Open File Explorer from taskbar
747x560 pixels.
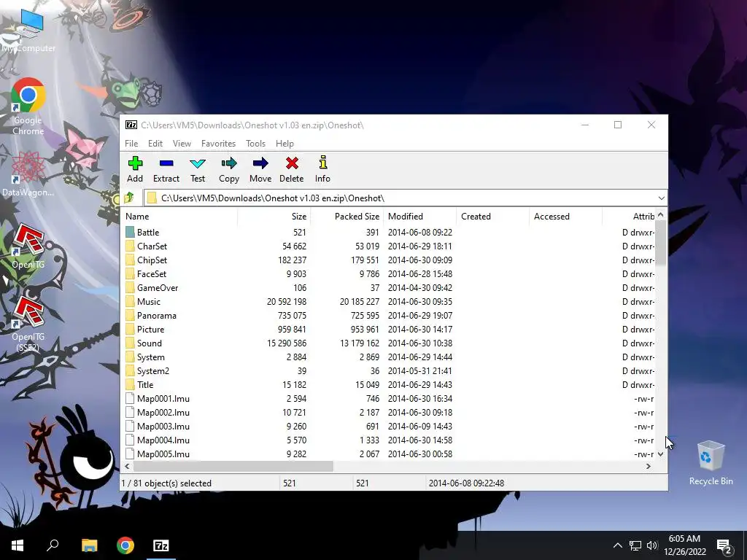coord(89,545)
